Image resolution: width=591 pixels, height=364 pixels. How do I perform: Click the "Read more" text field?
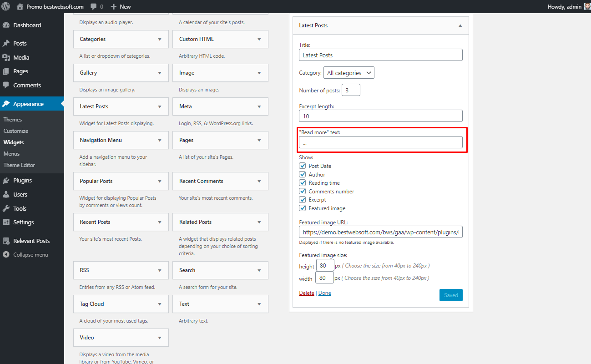381,142
